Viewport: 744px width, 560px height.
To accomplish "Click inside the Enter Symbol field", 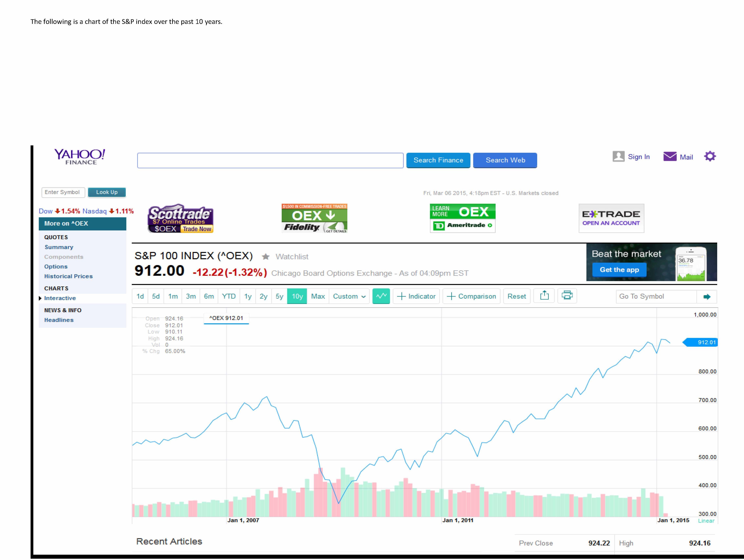I will [63, 192].
